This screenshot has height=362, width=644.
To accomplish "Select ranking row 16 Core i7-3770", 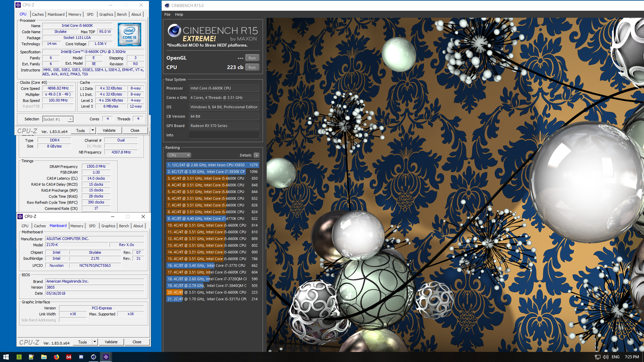I will 213,265.
